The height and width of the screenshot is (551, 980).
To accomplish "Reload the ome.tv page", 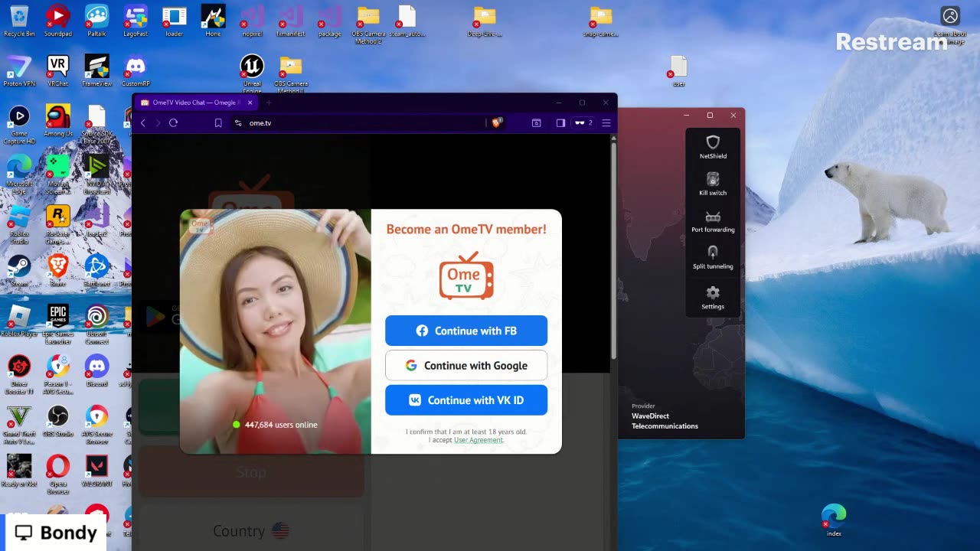I will click(174, 122).
